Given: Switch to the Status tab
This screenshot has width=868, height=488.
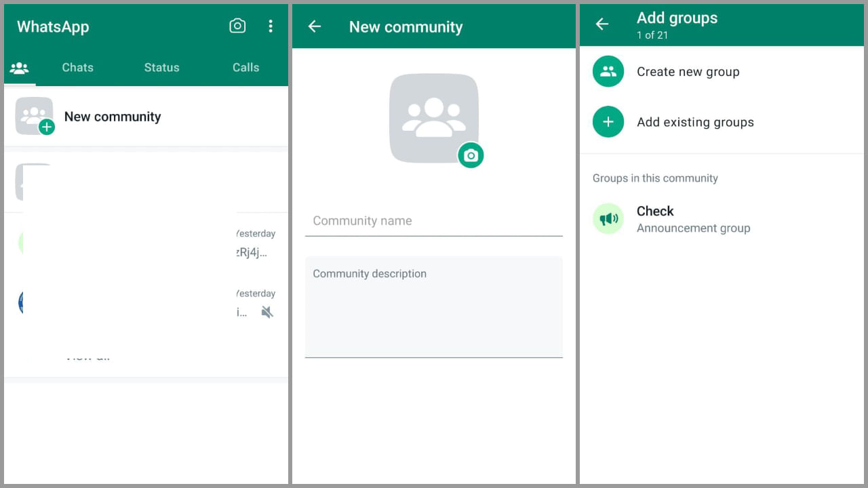Looking at the screenshot, I should click(161, 68).
